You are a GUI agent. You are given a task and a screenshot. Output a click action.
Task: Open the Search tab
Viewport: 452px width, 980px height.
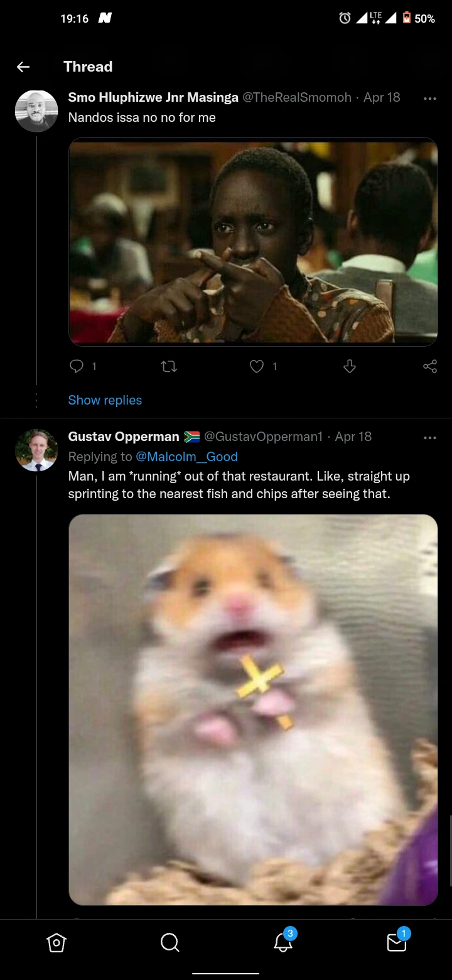click(169, 942)
